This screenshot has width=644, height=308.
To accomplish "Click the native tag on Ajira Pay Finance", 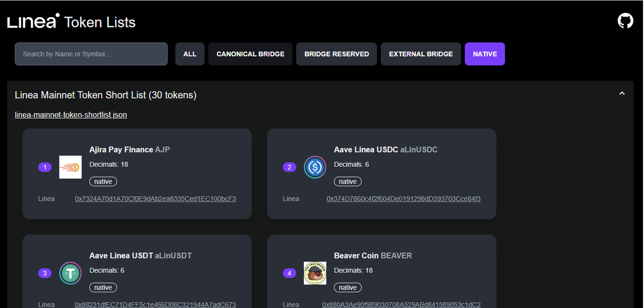I will click(103, 181).
